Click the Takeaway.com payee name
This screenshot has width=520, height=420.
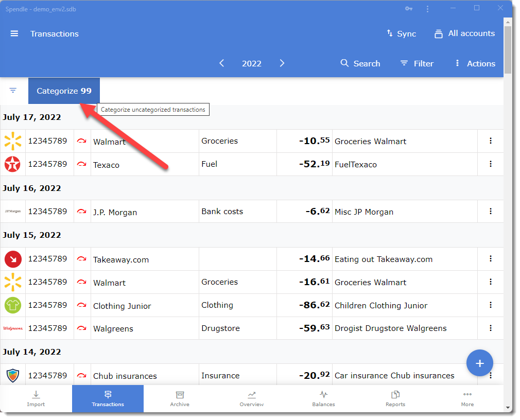[x=121, y=259]
